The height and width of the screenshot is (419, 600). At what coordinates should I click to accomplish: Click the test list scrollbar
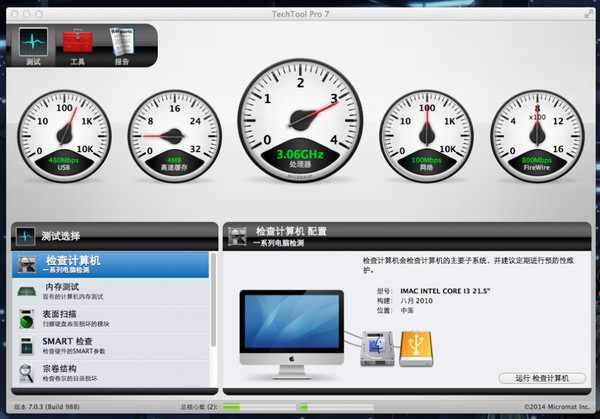(x=213, y=300)
